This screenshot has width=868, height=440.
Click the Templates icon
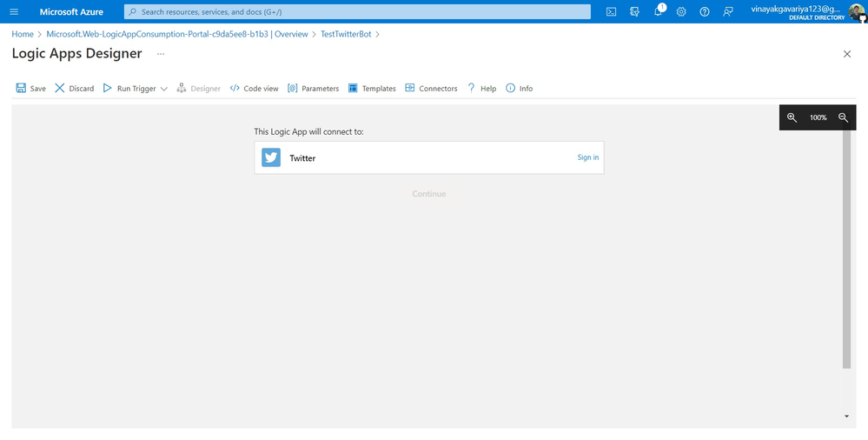click(353, 88)
